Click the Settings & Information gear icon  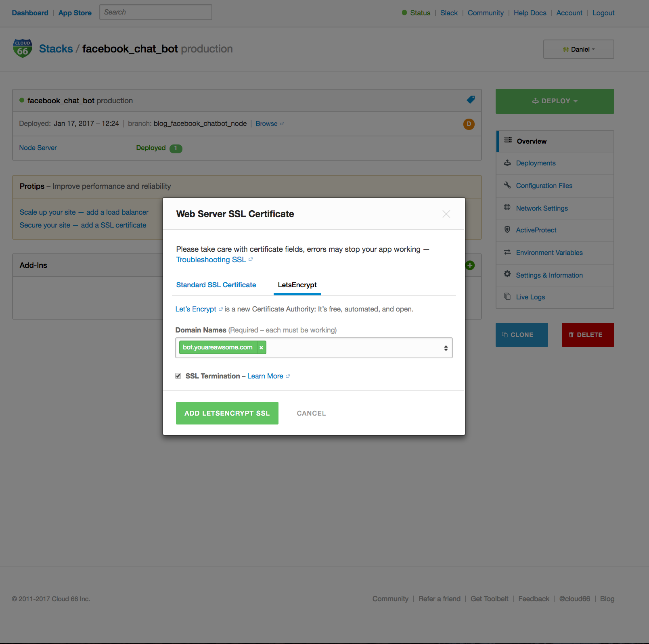point(507,274)
